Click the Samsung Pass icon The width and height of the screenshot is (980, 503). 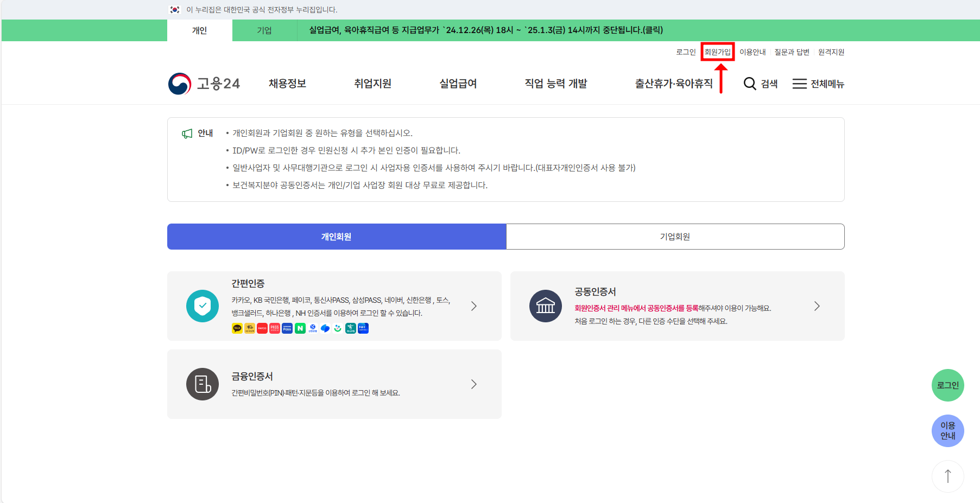tap(287, 328)
